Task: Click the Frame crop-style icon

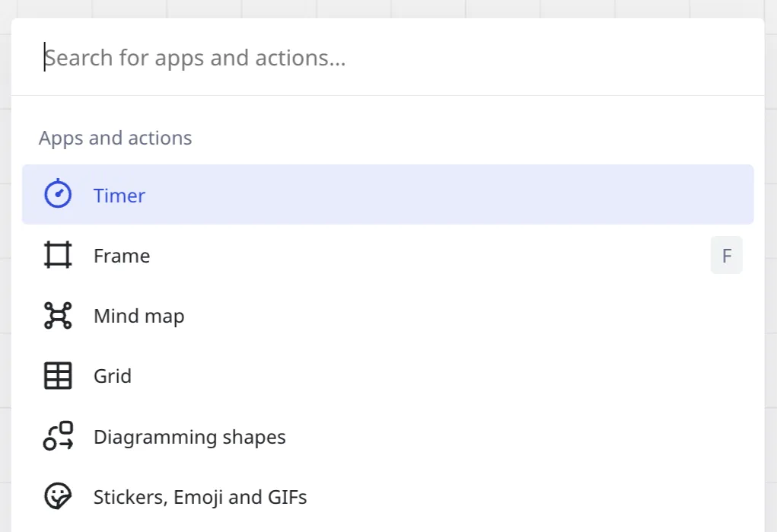Action: point(58,255)
